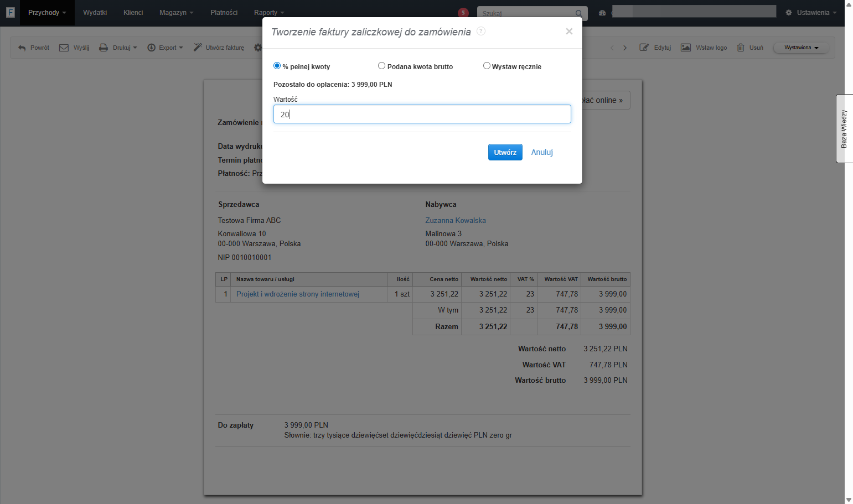Open 'Projekt i wdrożenie strony internetowej' product link

tap(298, 294)
